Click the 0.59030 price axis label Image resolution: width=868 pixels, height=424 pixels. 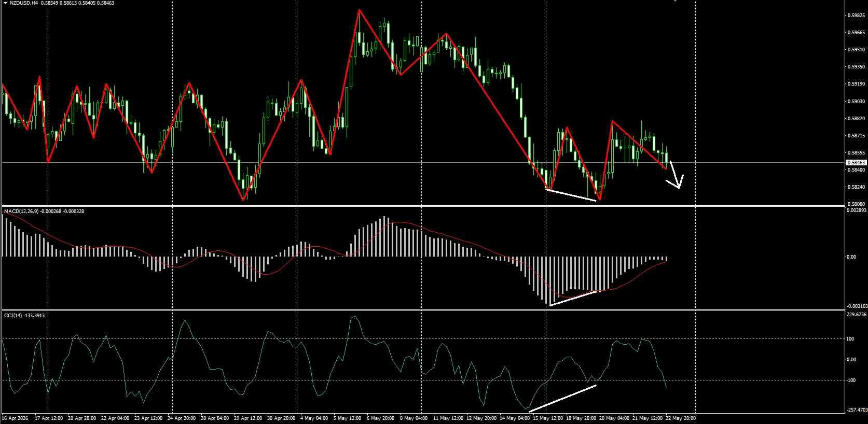point(856,102)
